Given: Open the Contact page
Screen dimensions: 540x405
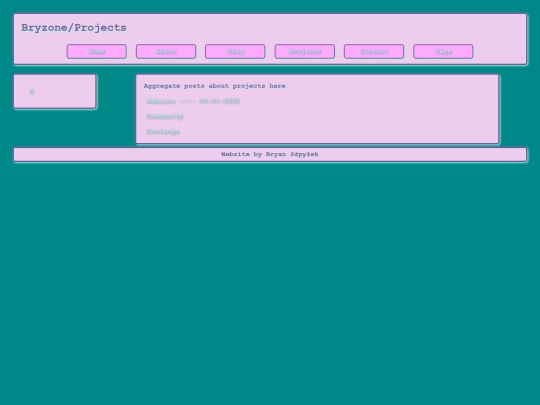Looking at the screenshot, I should click(374, 51).
